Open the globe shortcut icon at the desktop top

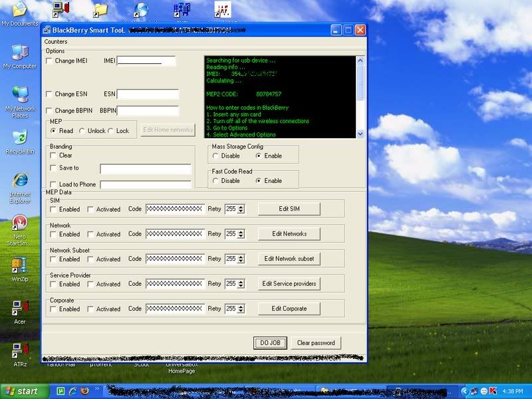[141, 10]
